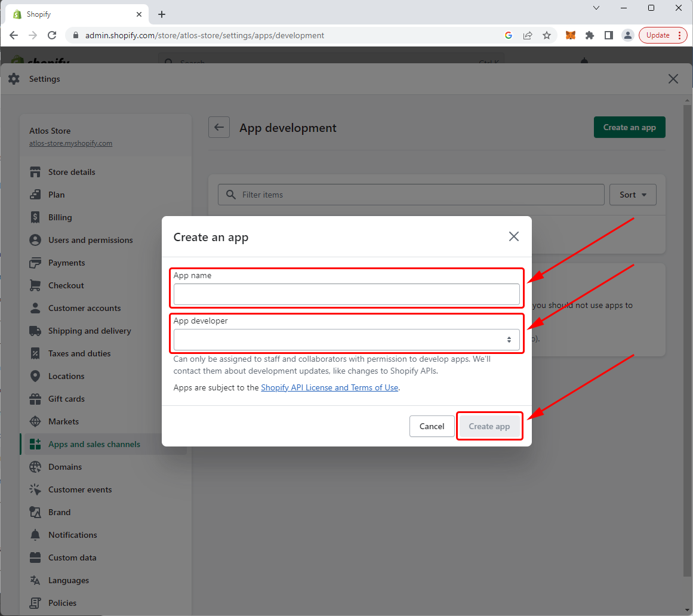
Task: Open the Domains settings section
Action: 65,467
